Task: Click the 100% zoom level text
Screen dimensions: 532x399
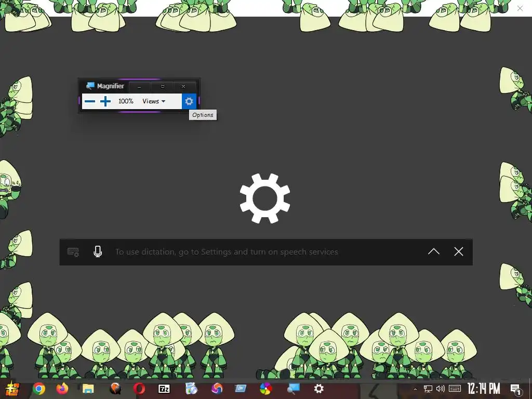Action: tap(126, 101)
